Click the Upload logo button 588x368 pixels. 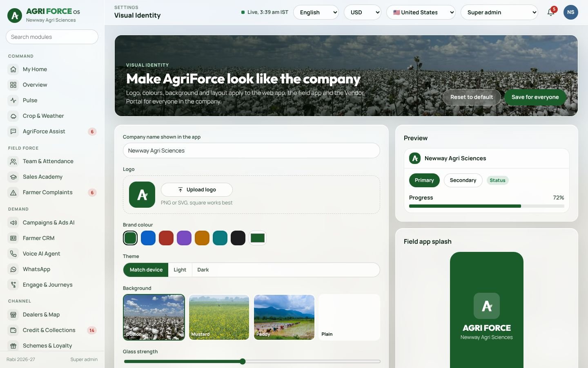pos(197,190)
